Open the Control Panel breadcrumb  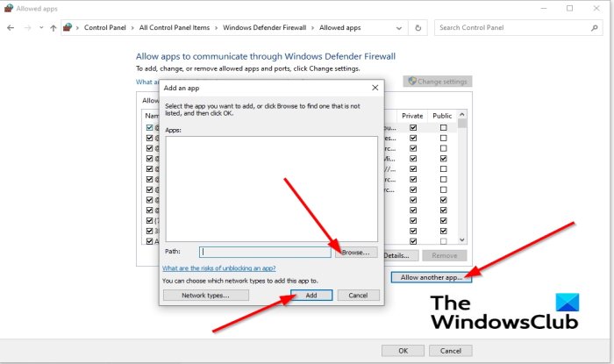click(x=105, y=28)
